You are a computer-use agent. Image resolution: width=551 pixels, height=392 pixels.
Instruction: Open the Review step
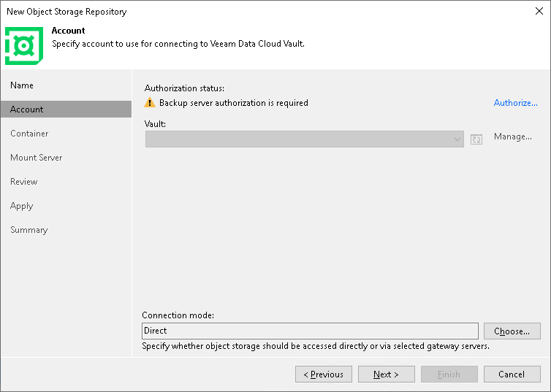[x=24, y=182]
